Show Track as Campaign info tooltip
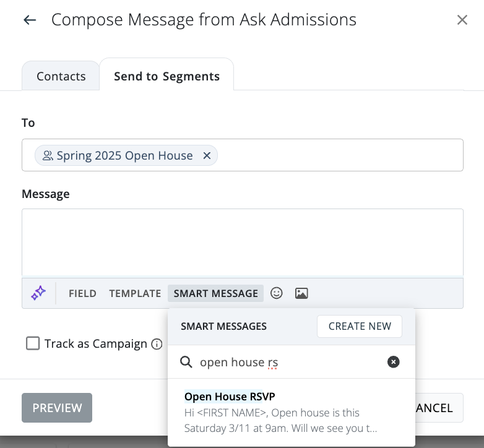The image size is (484, 448). click(x=157, y=344)
